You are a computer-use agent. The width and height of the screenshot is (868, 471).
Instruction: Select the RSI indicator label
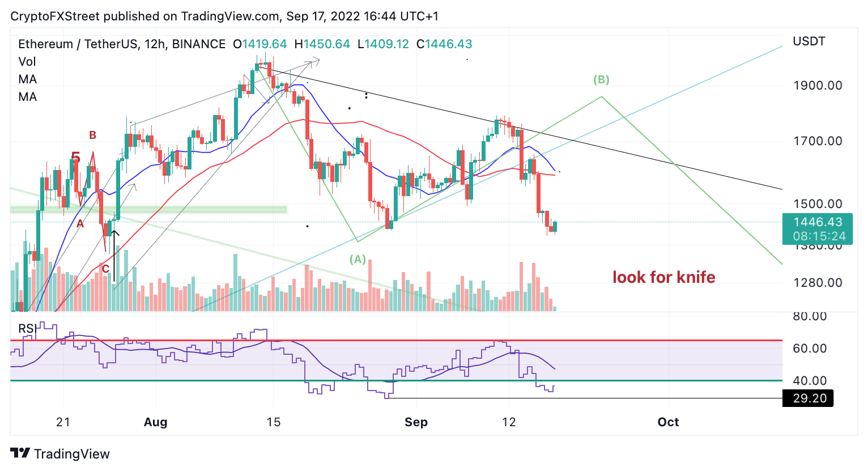pyautogui.click(x=27, y=329)
